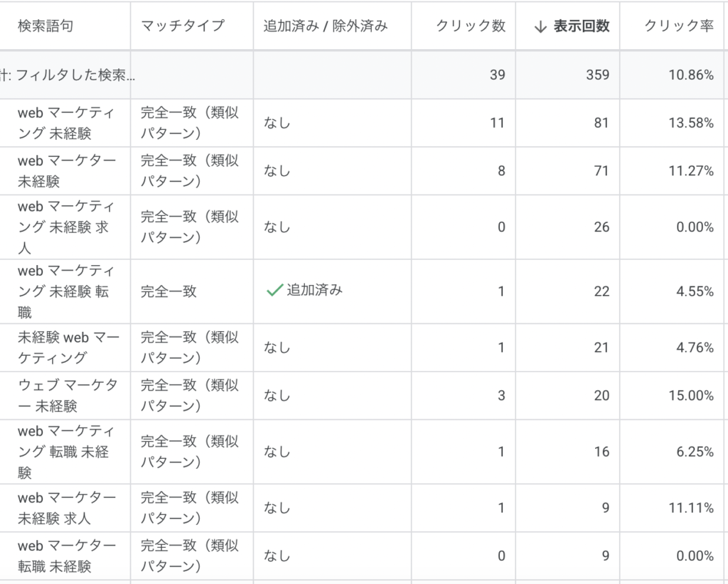Click the 完全一致 cell in the 追加済み row
The width and height of the screenshot is (728, 584).
[x=169, y=291]
